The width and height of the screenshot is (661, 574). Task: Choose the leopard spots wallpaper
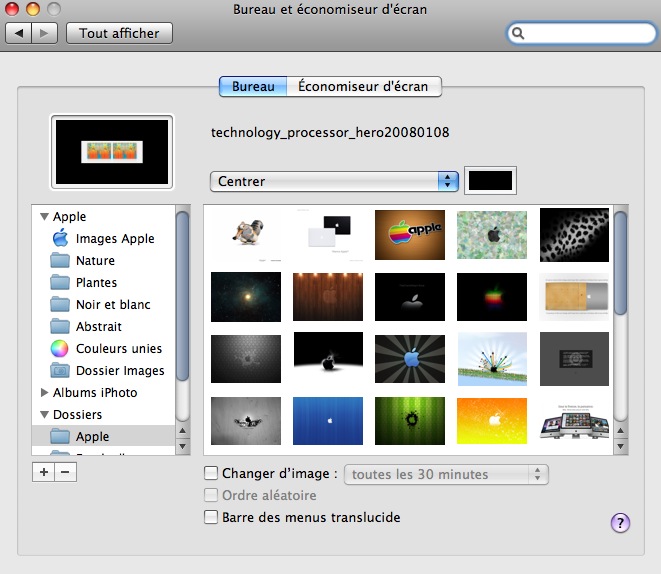click(x=574, y=235)
